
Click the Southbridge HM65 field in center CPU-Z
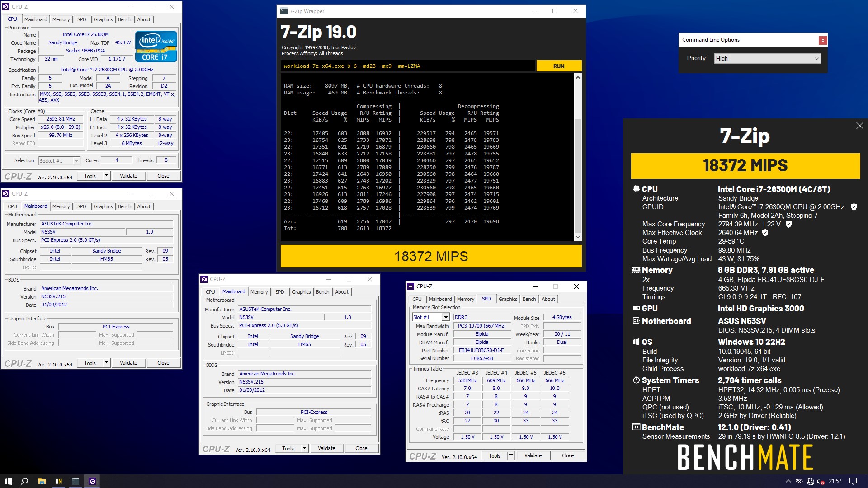305,344
